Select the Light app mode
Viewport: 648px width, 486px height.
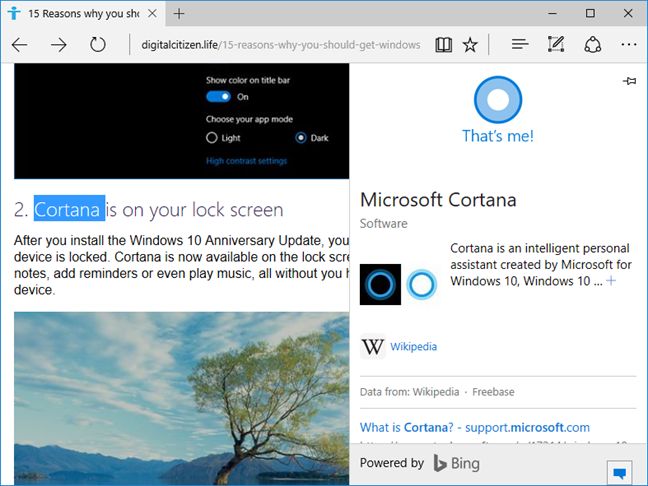pyautogui.click(x=212, y=138)
